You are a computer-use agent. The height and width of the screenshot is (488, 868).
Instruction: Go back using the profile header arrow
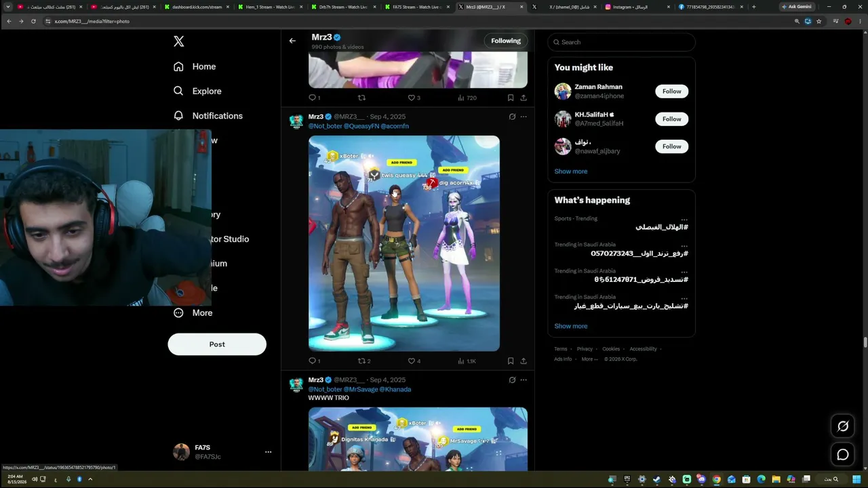tap(292, 41)
